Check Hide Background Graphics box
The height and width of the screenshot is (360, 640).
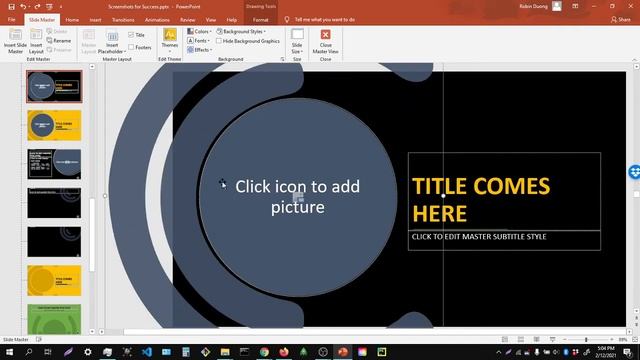(x=219, y=41)
